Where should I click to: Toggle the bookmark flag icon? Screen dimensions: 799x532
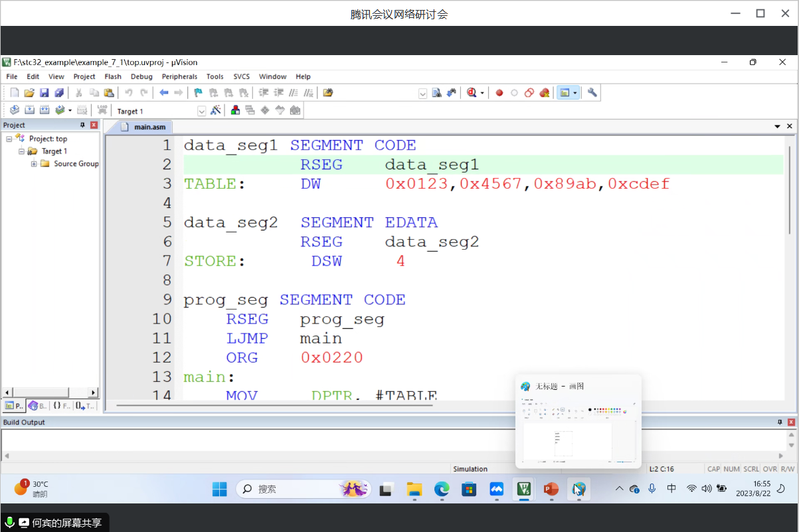pyautogui.click(x=198, y=93)
